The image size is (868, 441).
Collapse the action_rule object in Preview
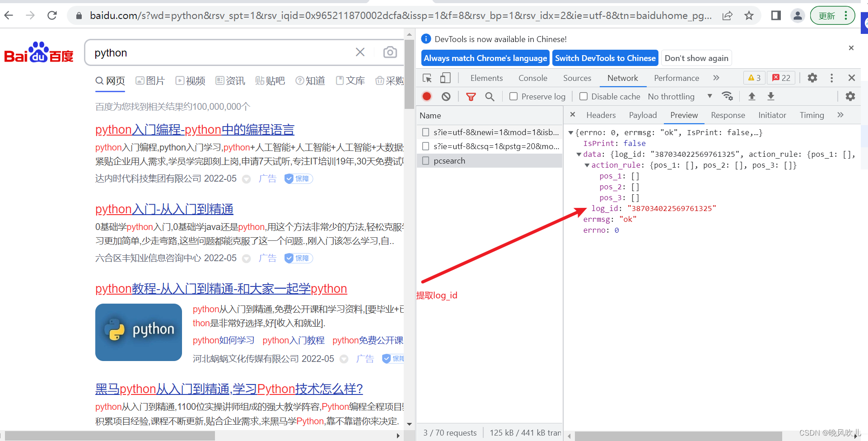coord(587,165)
